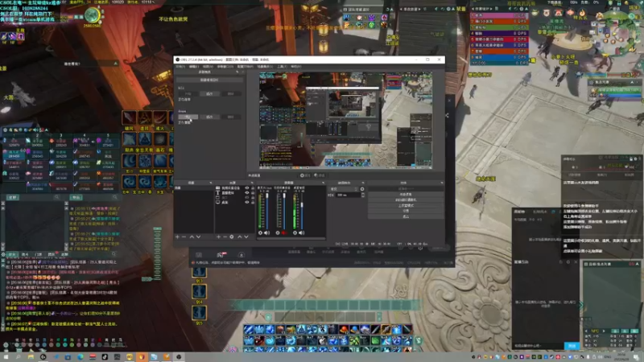Hide the text (T icon) source with its eye icon
The image size is (644, 362).
(x=247, y=193)
